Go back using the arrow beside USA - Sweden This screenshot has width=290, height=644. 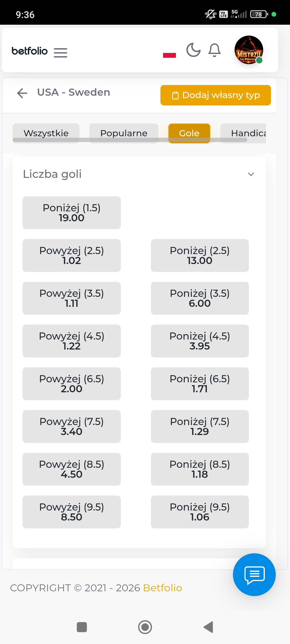click(x=22, y=93)
